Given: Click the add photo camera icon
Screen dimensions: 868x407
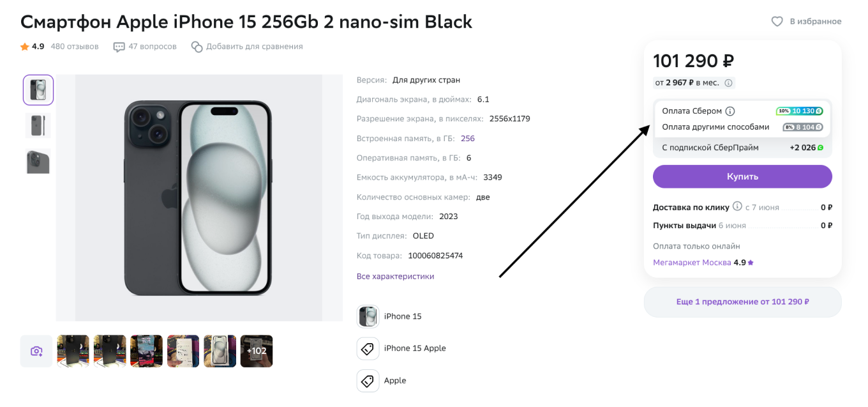Looking at the screenshot, I should [x=36, y=351].
